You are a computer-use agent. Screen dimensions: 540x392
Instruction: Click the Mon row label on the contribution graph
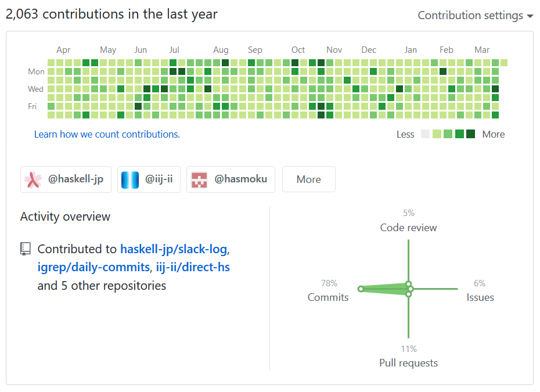pyautogui.click(x=36, y=71)
